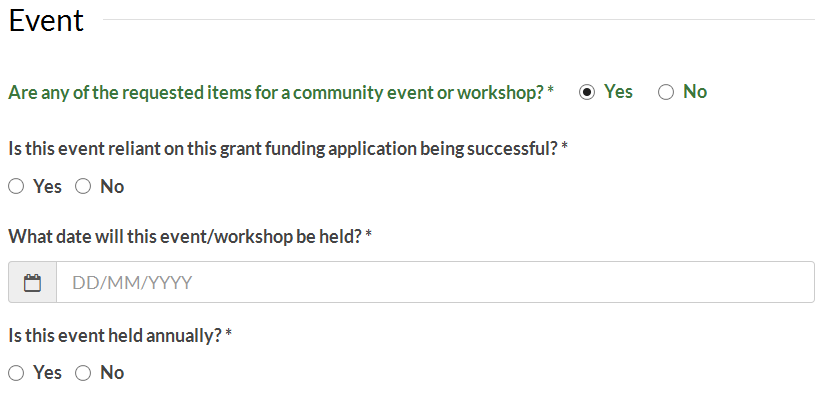Click the DD/MM/YYYY event date field

(435, 283)
